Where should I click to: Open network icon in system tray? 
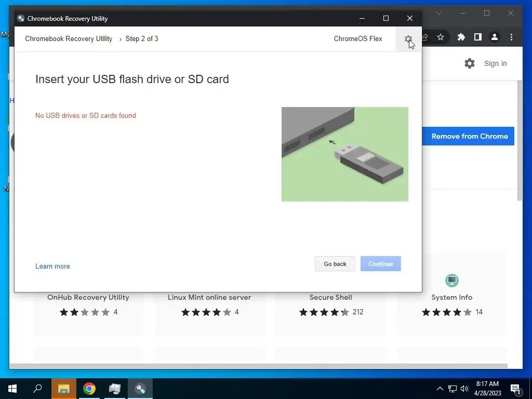(453, 389)
